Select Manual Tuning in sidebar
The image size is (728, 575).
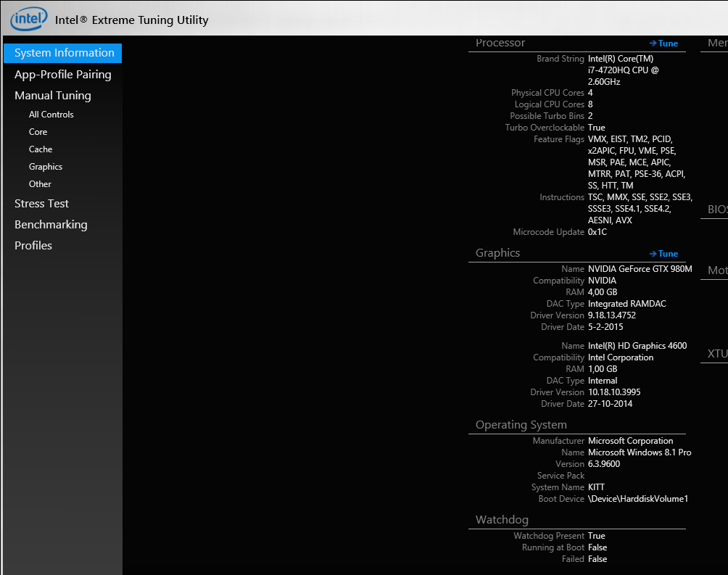click(52, 95)
